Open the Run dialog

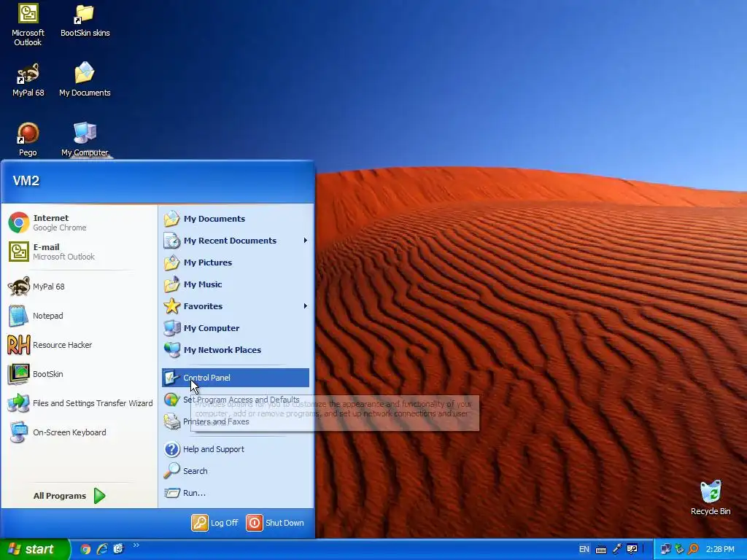[x=236, y=493]
